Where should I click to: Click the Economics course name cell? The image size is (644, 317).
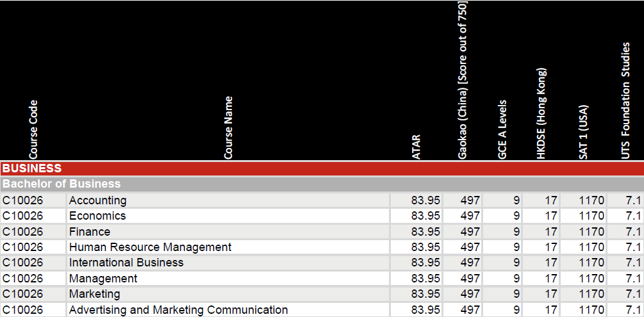click(x=97, y=216)
